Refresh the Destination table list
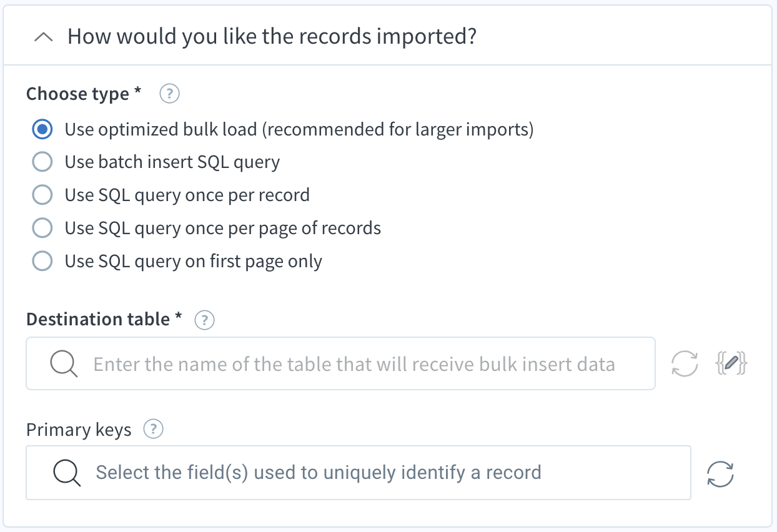777x532 pixels. pos(684,364)
